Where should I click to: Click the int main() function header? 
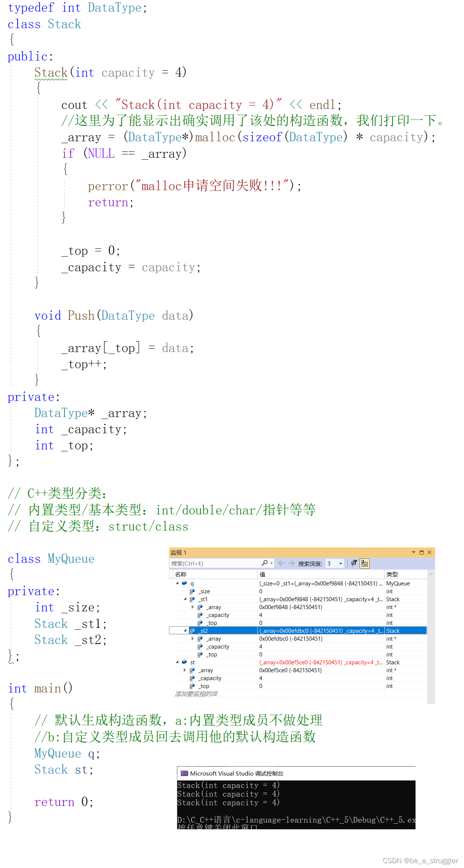tap(40, 688)
